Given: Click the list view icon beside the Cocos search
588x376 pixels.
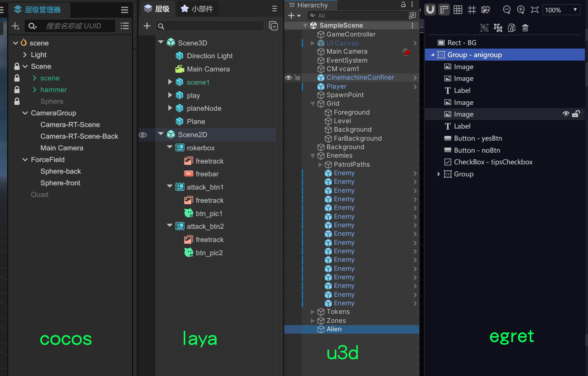Looking at the screenshot, I should tap(125, 26).
